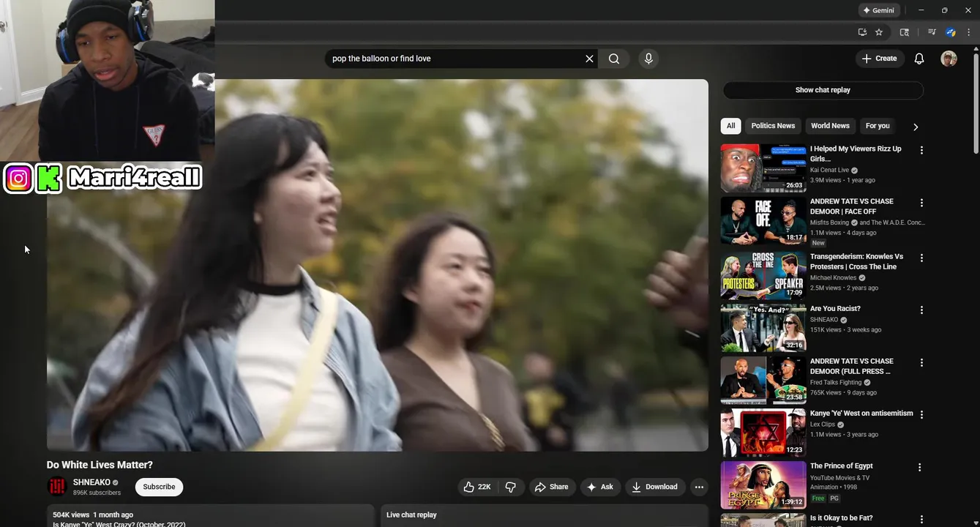
Task: Click the SHNEAKO channel avatar below video
Action: 57,487
